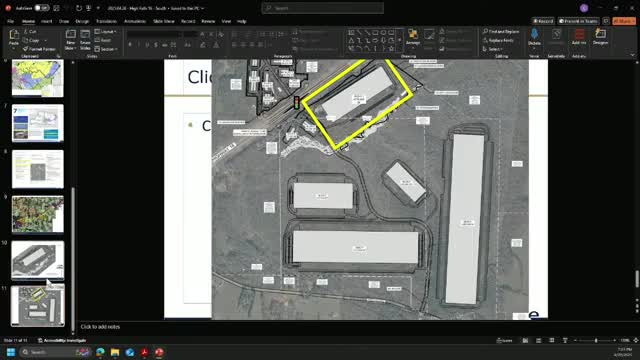Switch to the Animations tab

click(135, 21)
